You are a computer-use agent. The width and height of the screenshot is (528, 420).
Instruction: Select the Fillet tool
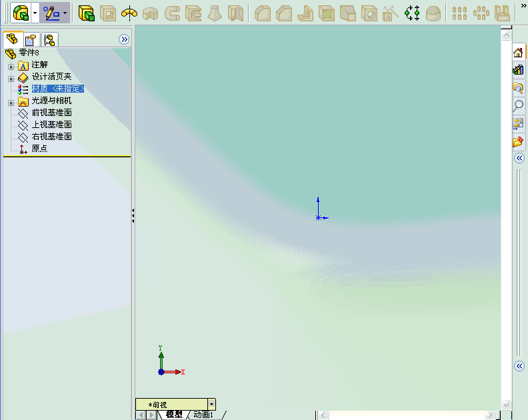pyautogui.click(x=263, y=14)
